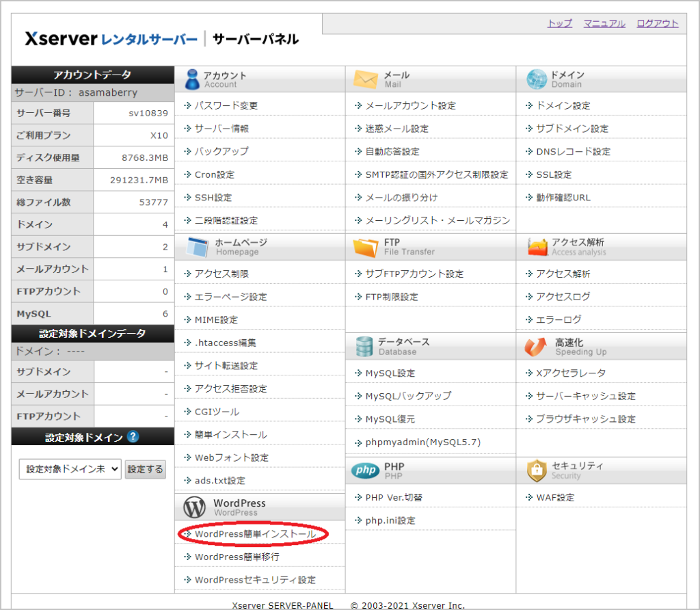Open DNSレコード設定

[x=574, y=151]
